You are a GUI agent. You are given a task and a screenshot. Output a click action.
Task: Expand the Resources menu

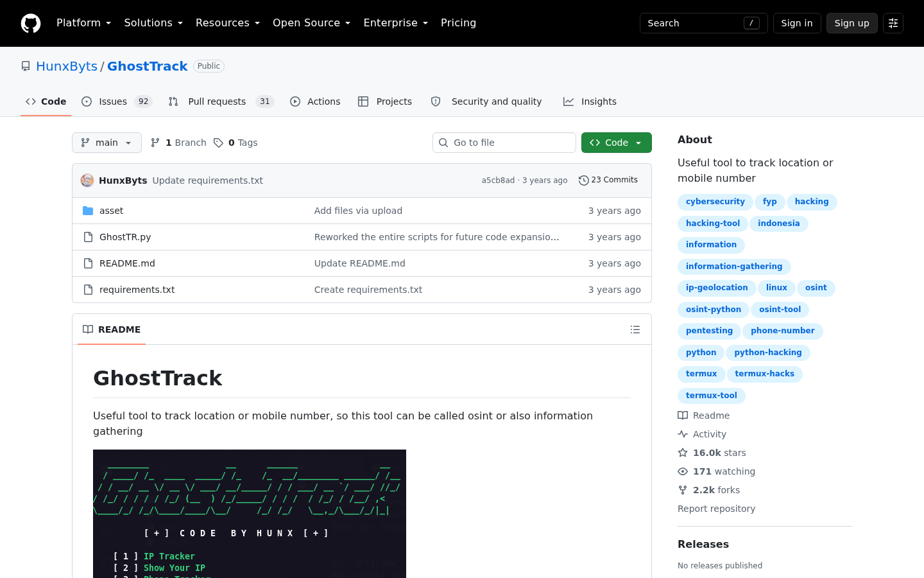(228, 23)
